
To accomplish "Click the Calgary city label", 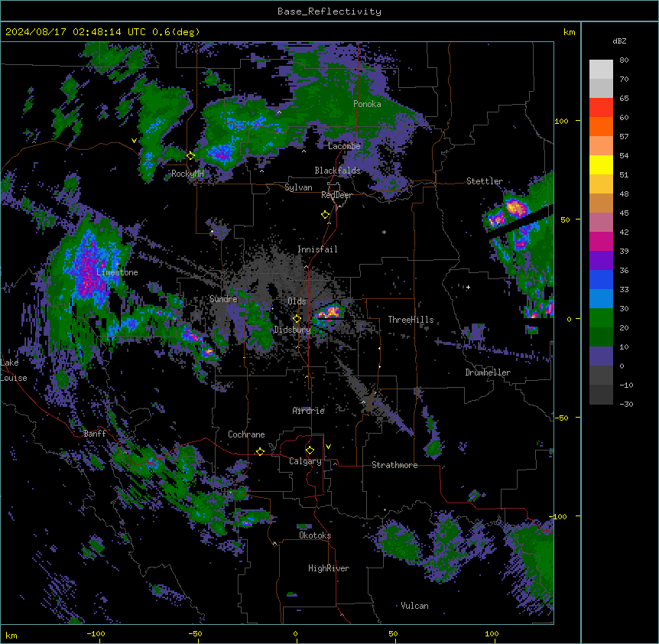I will (x=305, y=461).
